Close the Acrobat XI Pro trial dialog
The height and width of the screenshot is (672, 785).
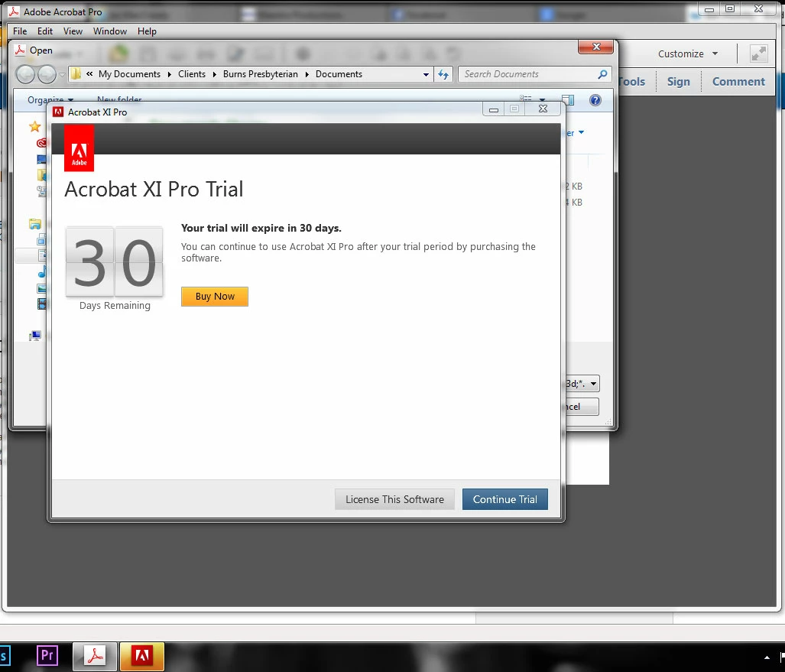pyautogui.click(x=543, y=109)
